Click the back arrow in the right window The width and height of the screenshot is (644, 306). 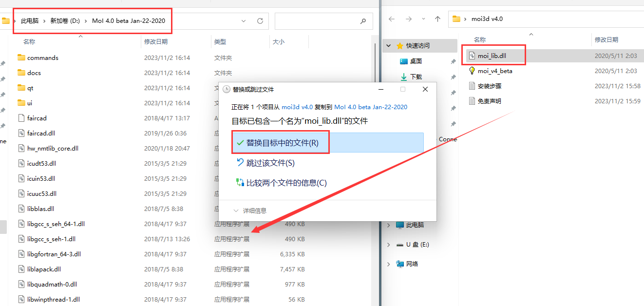391,19
